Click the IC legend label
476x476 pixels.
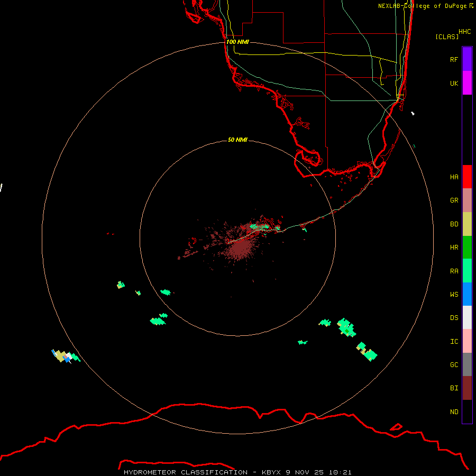pyautogui.click(x=454, y=342)
